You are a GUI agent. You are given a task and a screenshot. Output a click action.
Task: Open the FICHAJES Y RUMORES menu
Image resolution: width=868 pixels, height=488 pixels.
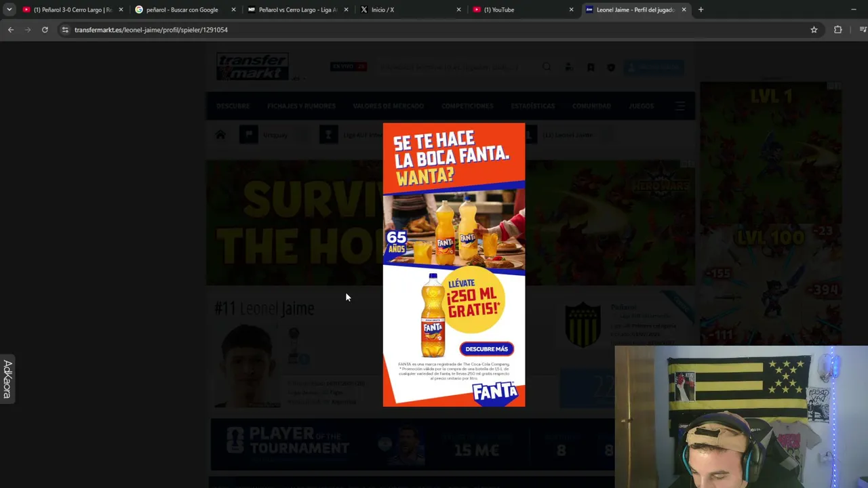click(301, 106)
